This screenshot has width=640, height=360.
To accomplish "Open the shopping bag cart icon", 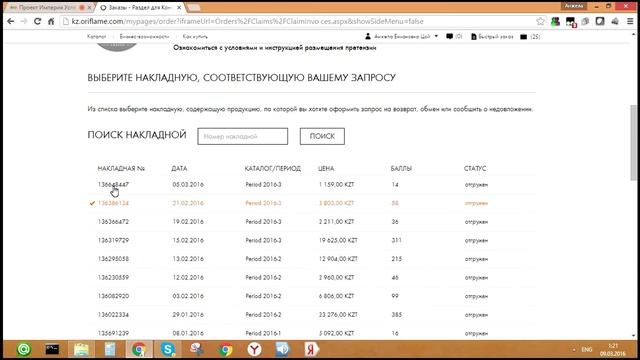I will [x=524, y=37].
